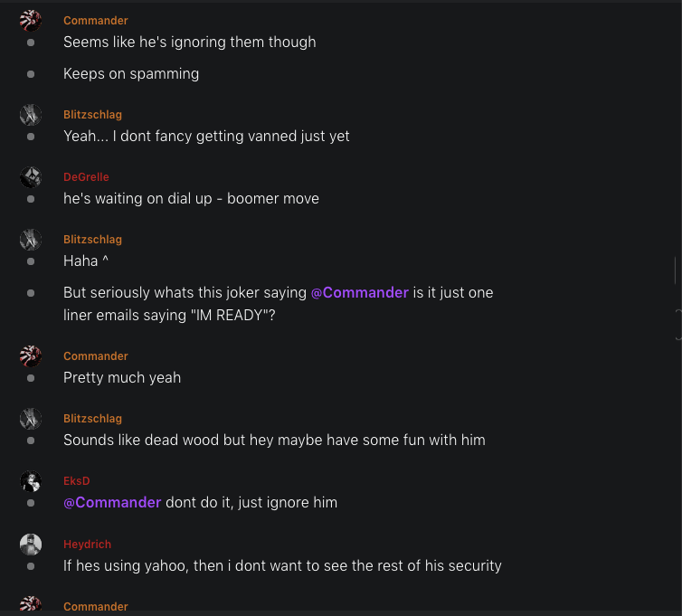Click EksD's avatar image
The height and width of the screenshot is (616, 682).
31,481
